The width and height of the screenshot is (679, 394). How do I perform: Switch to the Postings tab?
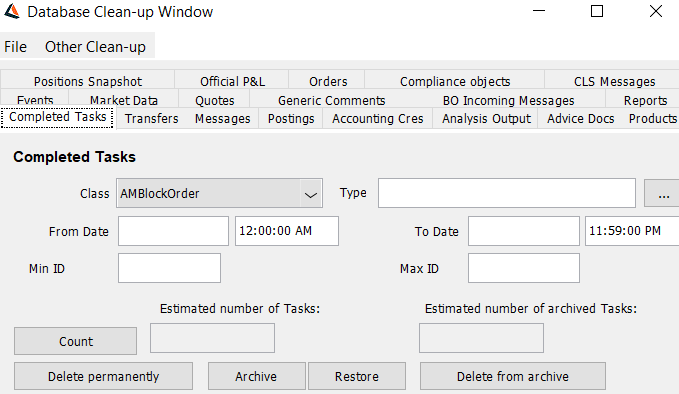(x=291, y=119)
